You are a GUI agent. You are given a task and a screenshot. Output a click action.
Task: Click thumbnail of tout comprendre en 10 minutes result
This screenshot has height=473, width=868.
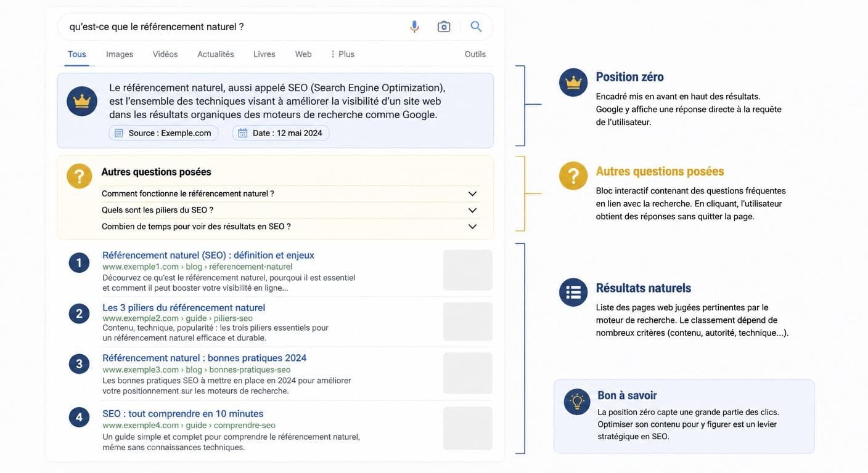click(x=468, y=428)
